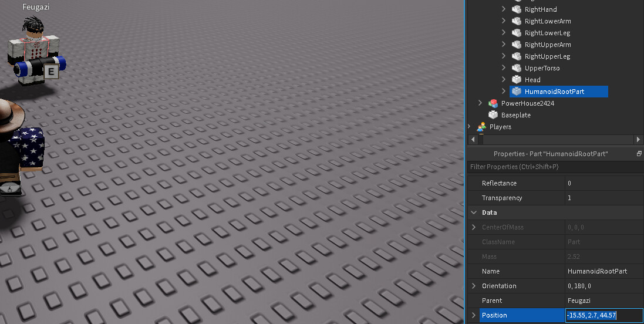Select Head in the Explorer

532,80
